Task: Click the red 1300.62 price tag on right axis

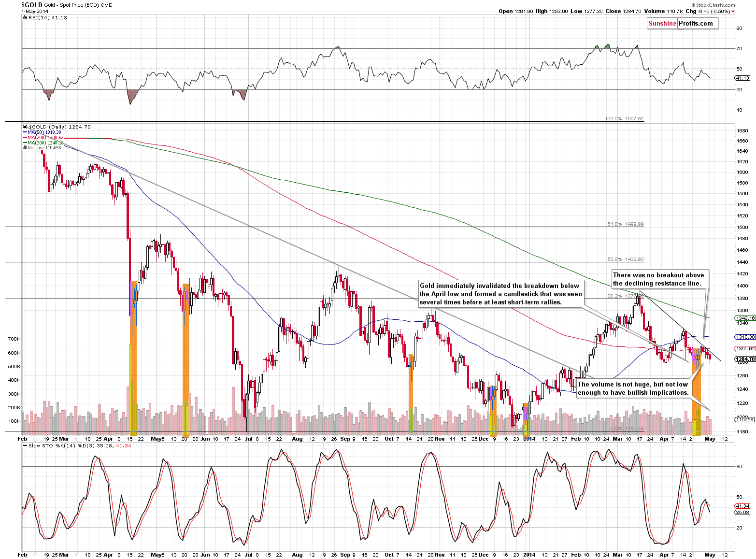Action: click(745, 348)
